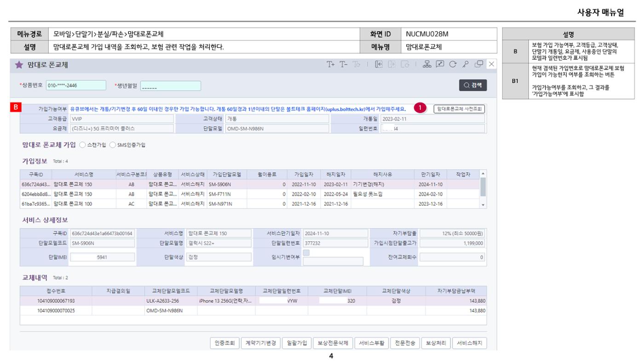The width and height of the screenshot is (644, 362).
Task: Sort by the 해지사유 column header
Action: pos(383,175)
